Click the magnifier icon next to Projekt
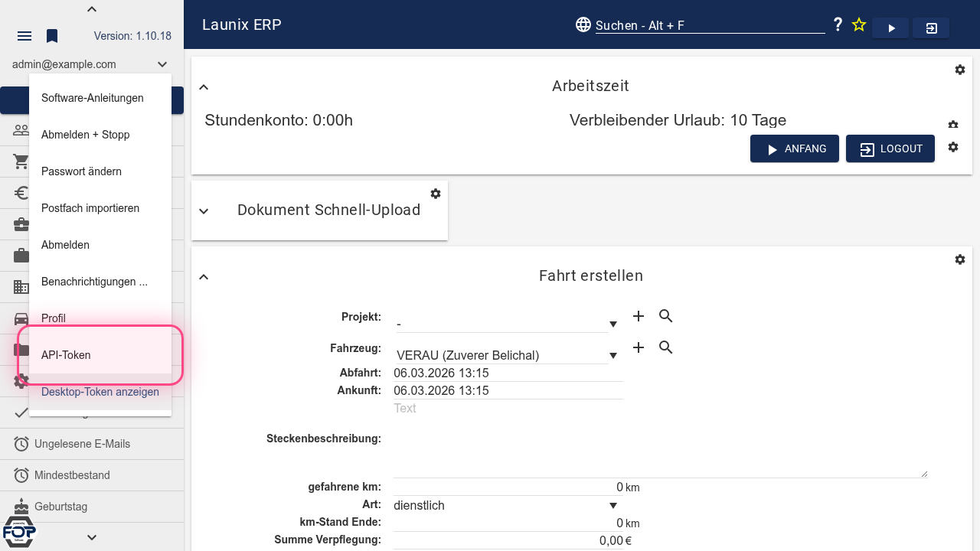980x551 pixels. 665,316
